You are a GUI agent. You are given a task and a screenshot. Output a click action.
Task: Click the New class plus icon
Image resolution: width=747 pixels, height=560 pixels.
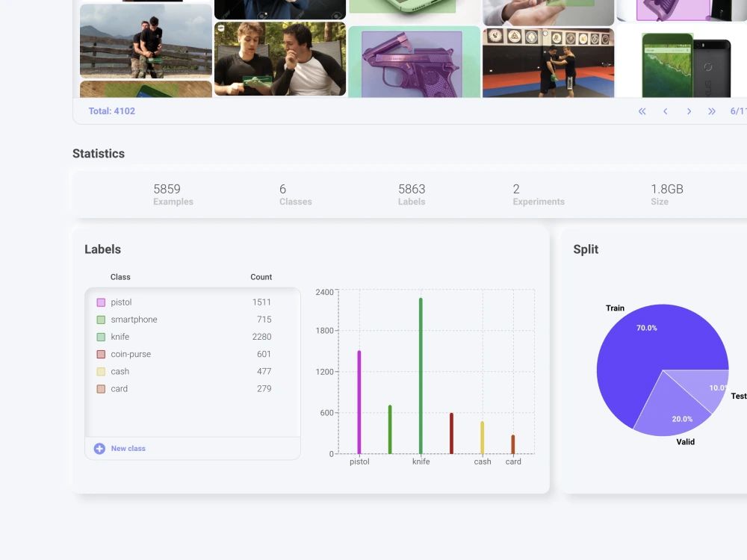[99, 449]
